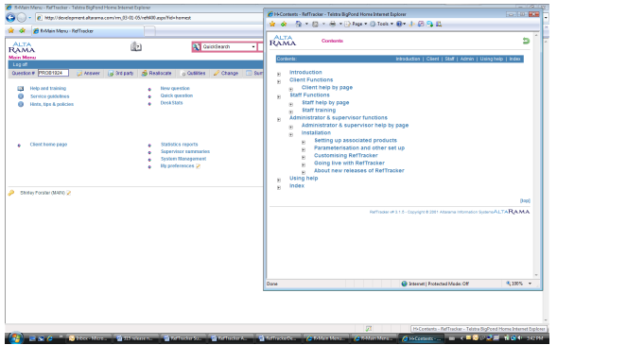644x362 pixels.
Task: Open zoom level dropdown in Contents status bar
Action: (530, 284)
